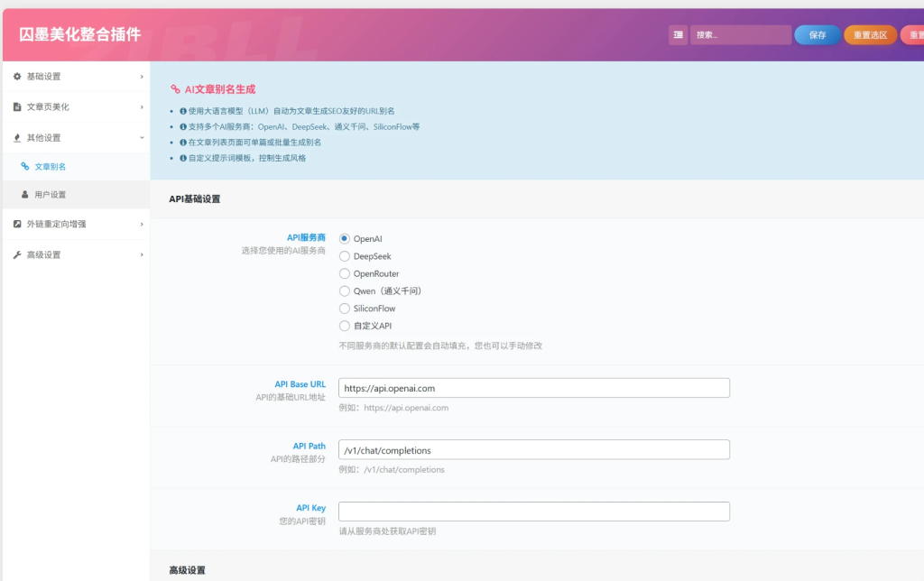Expand 基础设置 using its chevron

(142, 77)
